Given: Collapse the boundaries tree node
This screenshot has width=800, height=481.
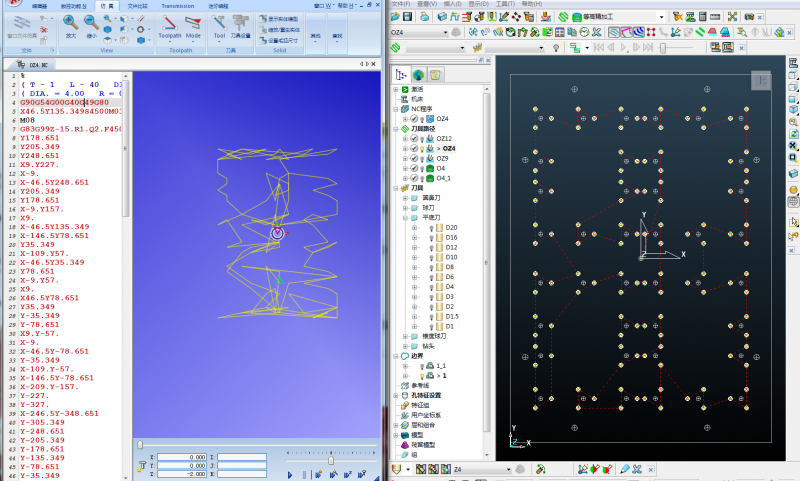Looking at the screenshot, I should 395,356.
